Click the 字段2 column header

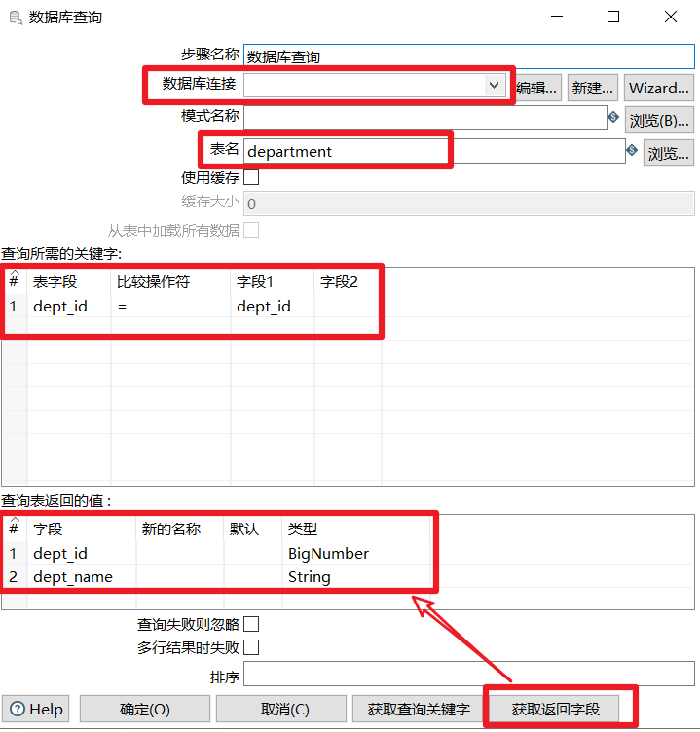349,282
